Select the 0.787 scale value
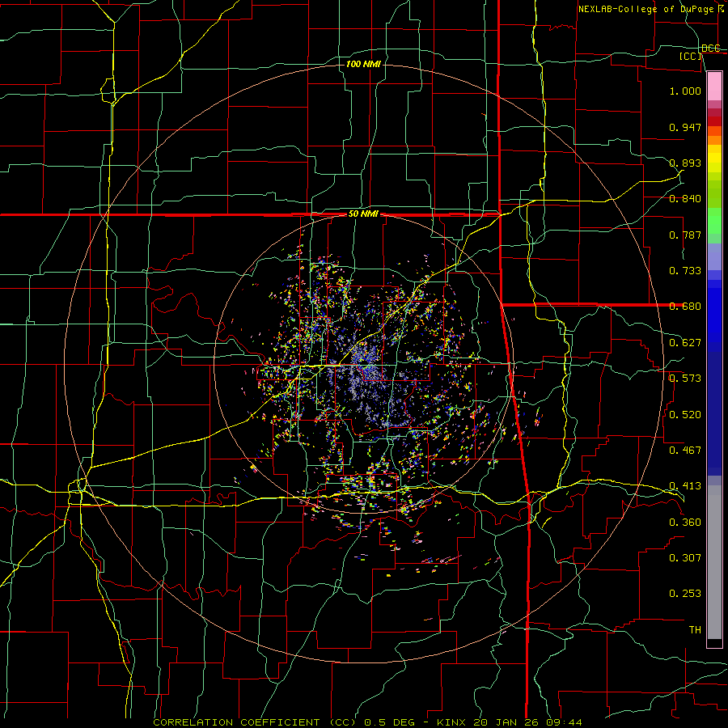The width and height of the screenshot is (728, 728). click(685, 235)
